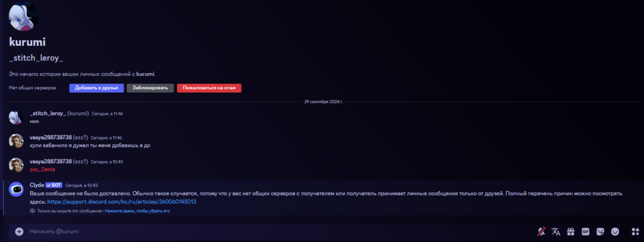Screen dimensions: 644x242
Task: Open the GIF picker
Action: pos(585,231)
